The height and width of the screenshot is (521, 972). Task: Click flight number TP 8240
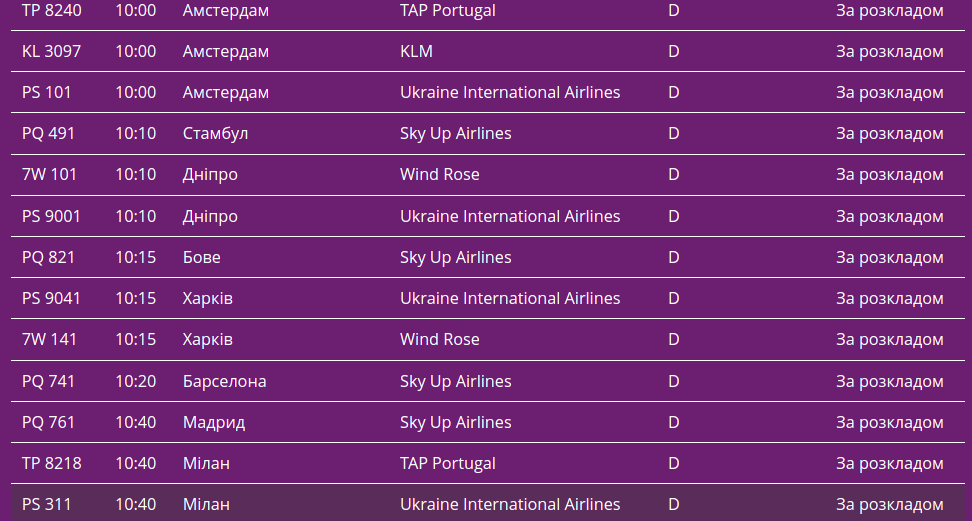tap(52, 11)
